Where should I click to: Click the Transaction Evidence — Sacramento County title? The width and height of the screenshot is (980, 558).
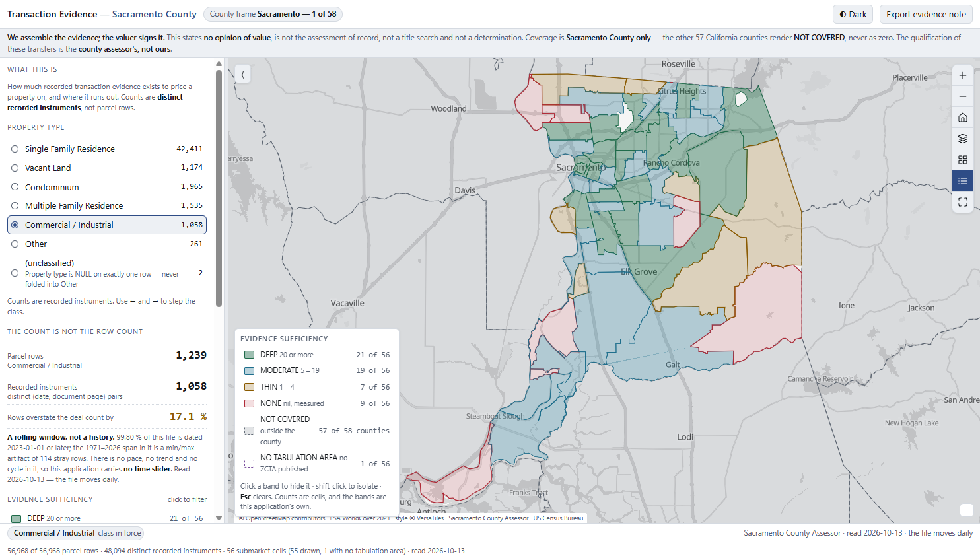point(102,14)
